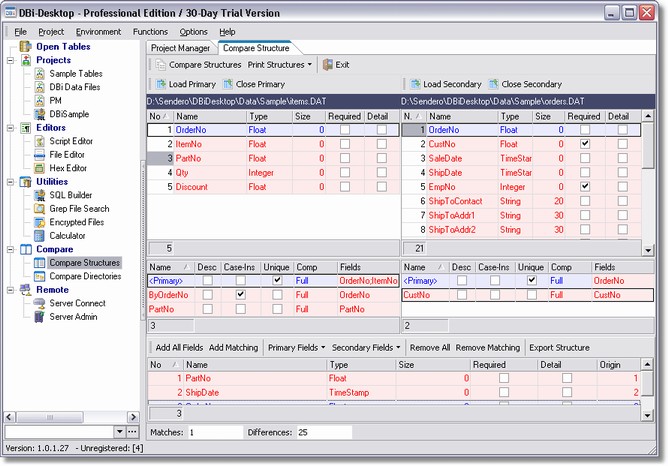Open the Print Structures dropdown
This screenshot has height=466, width=668.
point(280,64)
